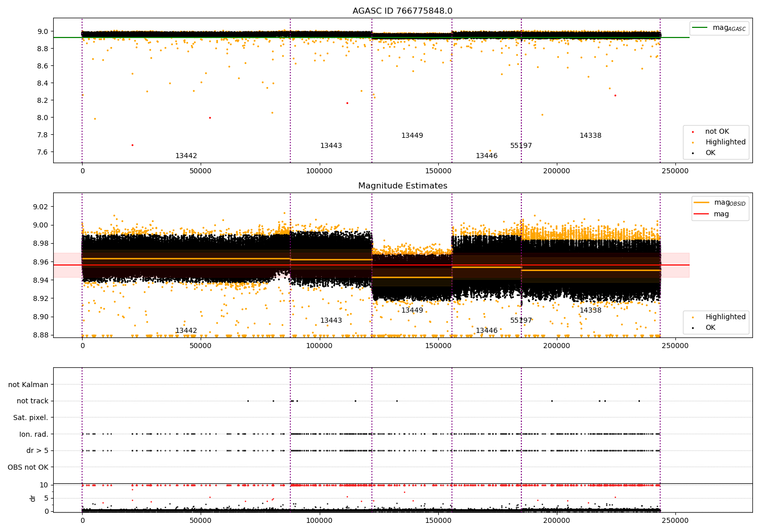Click the 'OBS not OK' axis label
Screen dimensions: 760x532
(28, 467)
